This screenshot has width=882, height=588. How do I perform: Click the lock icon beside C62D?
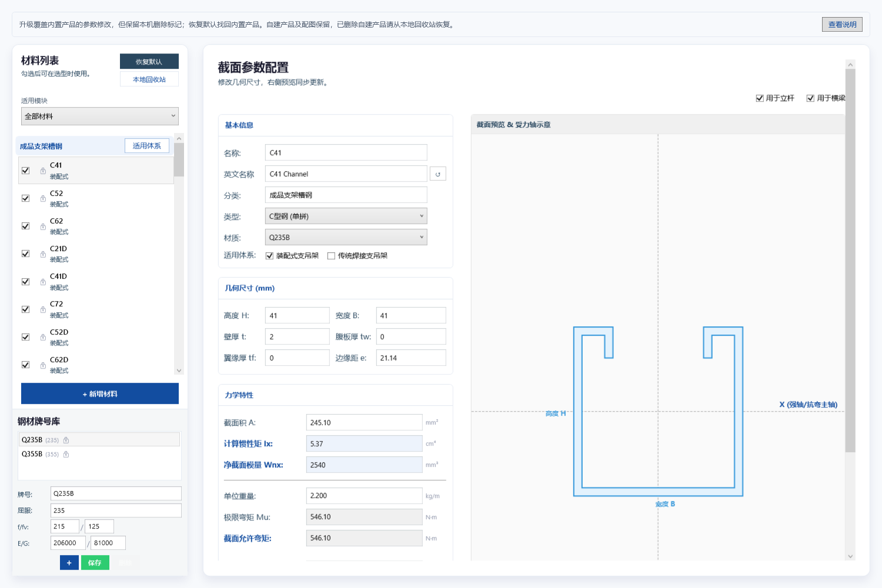(x=43, y=365)
